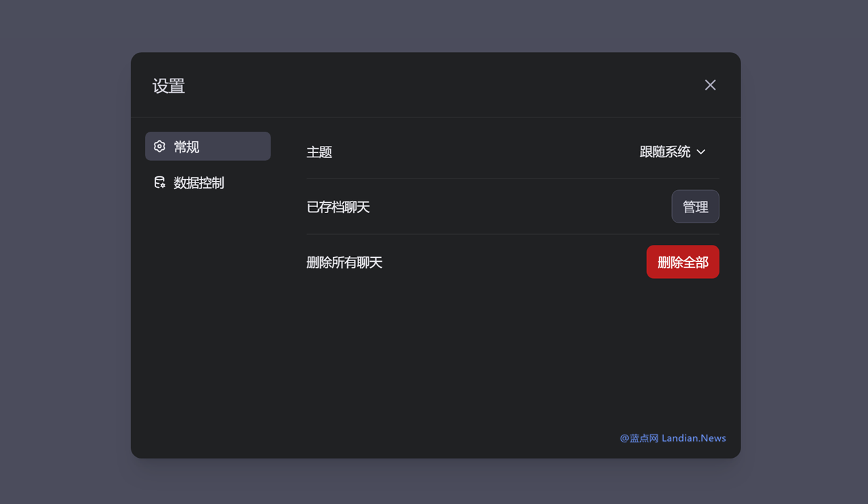Click the gear icon beside 常规

[159, 147]
